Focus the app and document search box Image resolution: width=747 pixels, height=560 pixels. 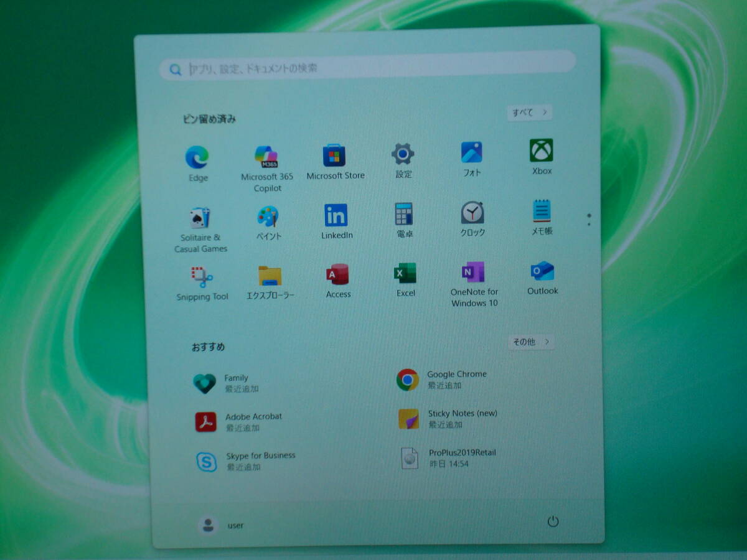(x=367, y=65)
